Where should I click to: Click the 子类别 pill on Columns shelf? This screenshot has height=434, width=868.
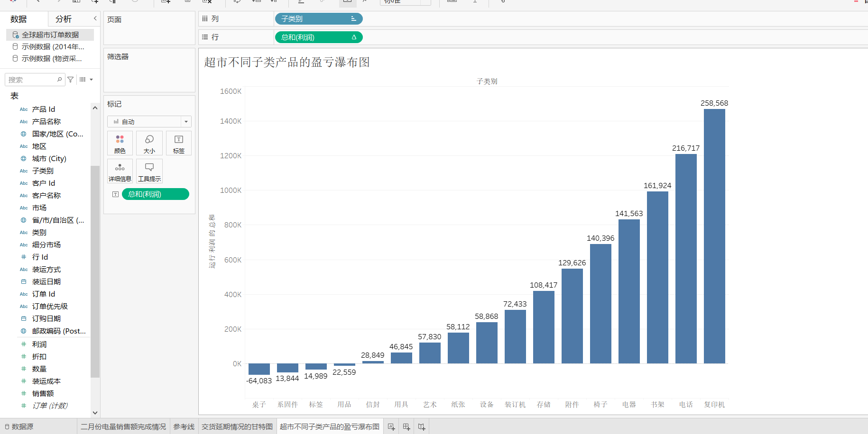(x=319, y=19)
